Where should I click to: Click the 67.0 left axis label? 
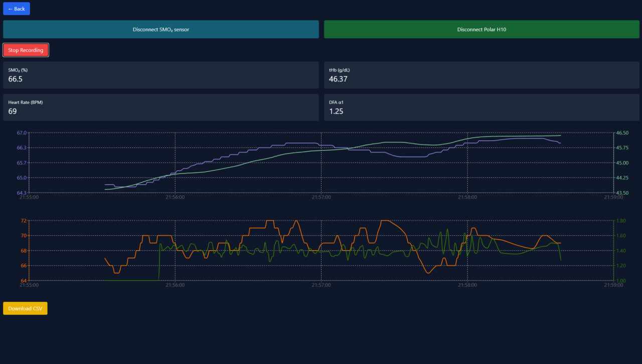[22, 133]
